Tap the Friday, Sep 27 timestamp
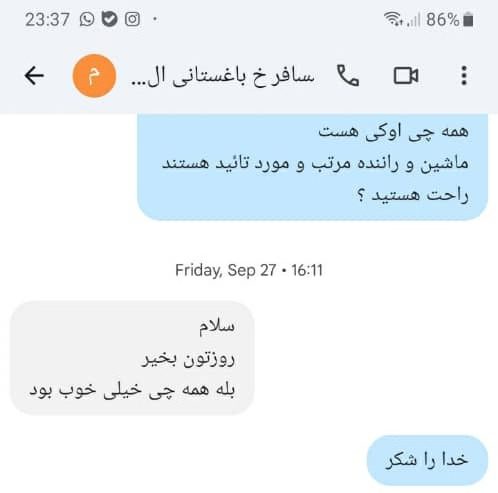The width and height of the screenshot is (498, 493). point(249,270)
